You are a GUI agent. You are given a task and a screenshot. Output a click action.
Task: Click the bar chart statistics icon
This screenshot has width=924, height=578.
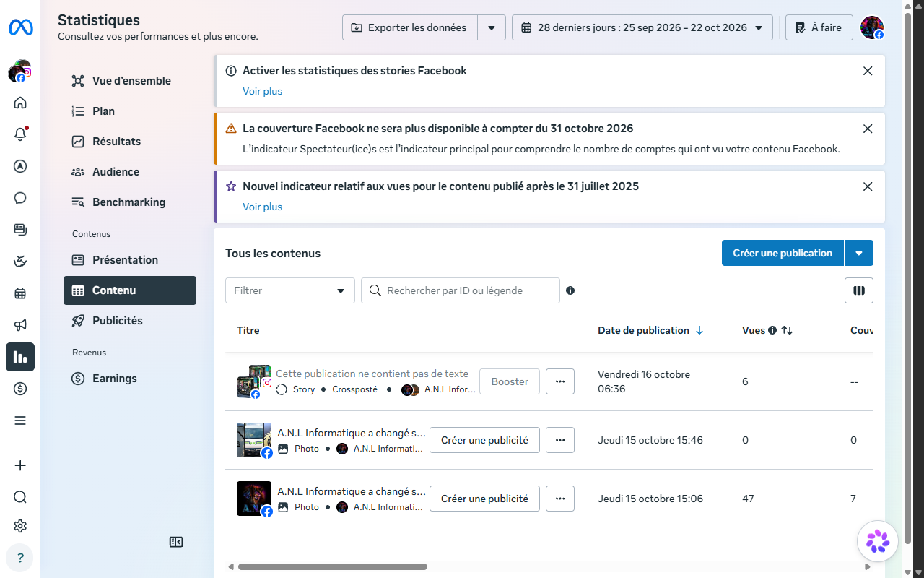tap(20, 357)
